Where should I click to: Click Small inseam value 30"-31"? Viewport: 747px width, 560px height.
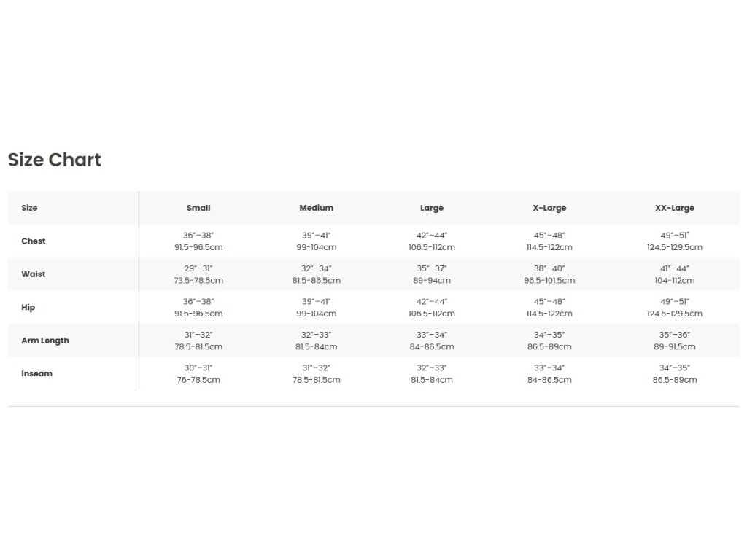tap(198, 367)
